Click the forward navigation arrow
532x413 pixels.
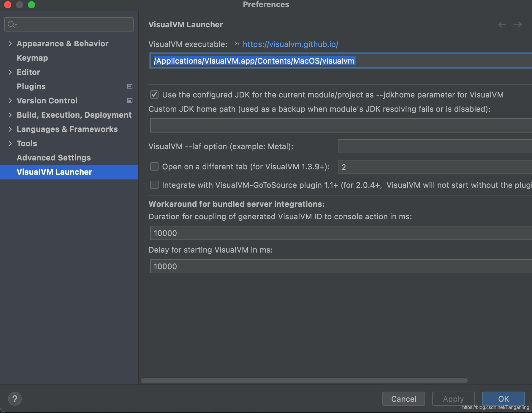point(518,24)
